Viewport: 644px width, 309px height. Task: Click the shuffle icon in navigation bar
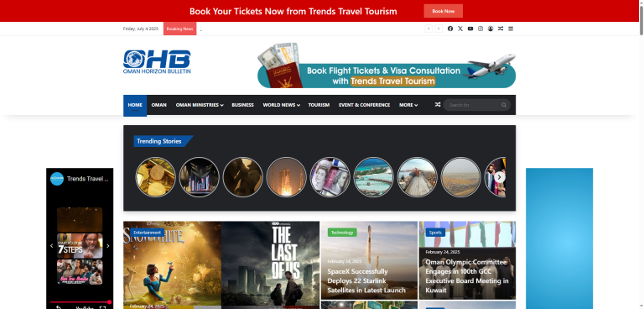point(438,105)
